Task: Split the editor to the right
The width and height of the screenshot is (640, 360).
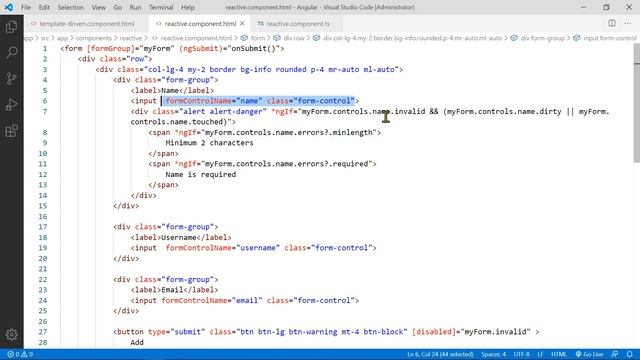Action: (x=611, y=23)
